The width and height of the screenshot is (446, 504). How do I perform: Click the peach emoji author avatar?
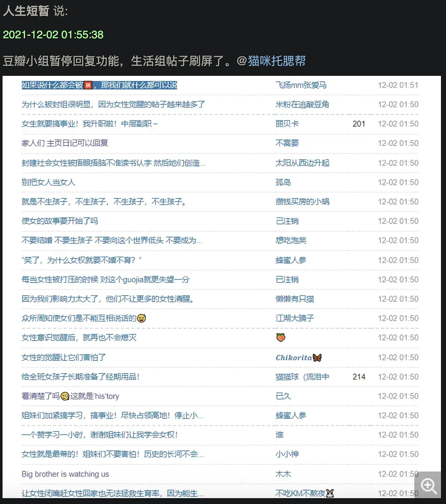[x=281, y=338]
